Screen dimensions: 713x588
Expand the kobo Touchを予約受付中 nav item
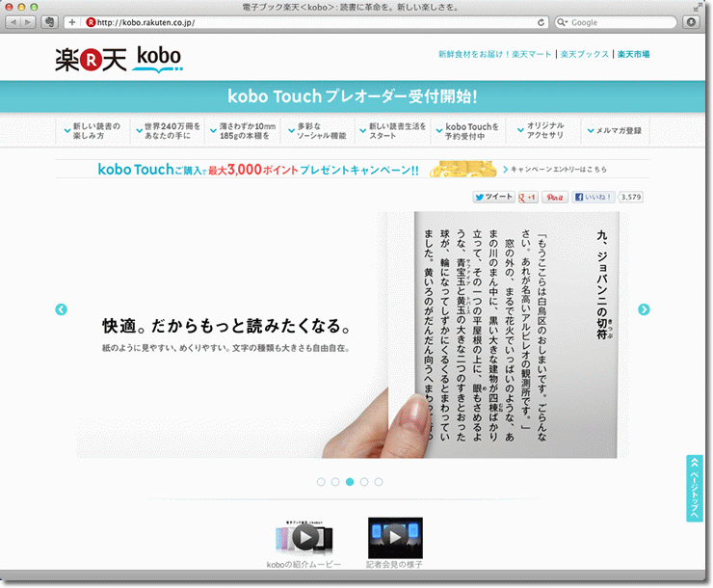pyautogui.click(x=468, y=131)
